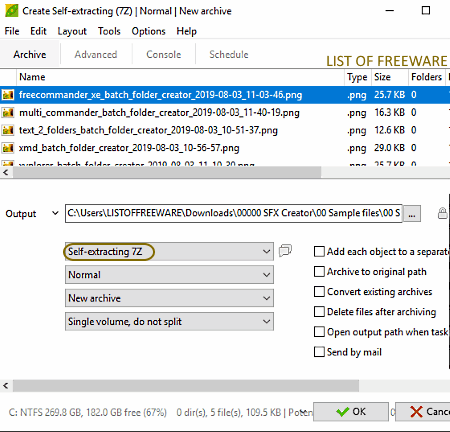Open the Tools menu

pyautogui.click(x=109, y=31)
